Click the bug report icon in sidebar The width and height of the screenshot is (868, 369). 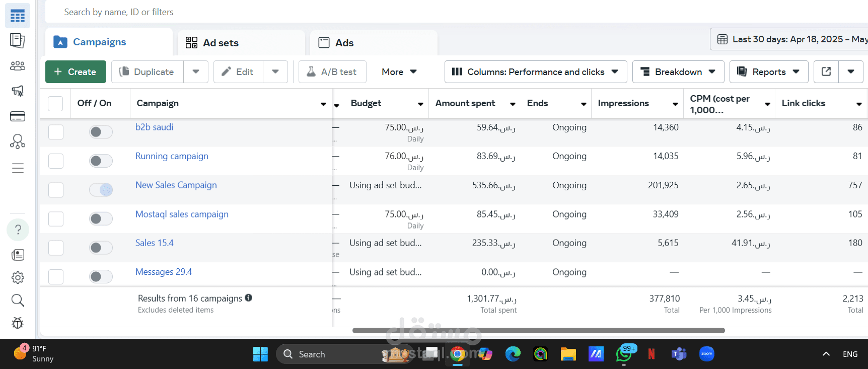tap(18, 323)
